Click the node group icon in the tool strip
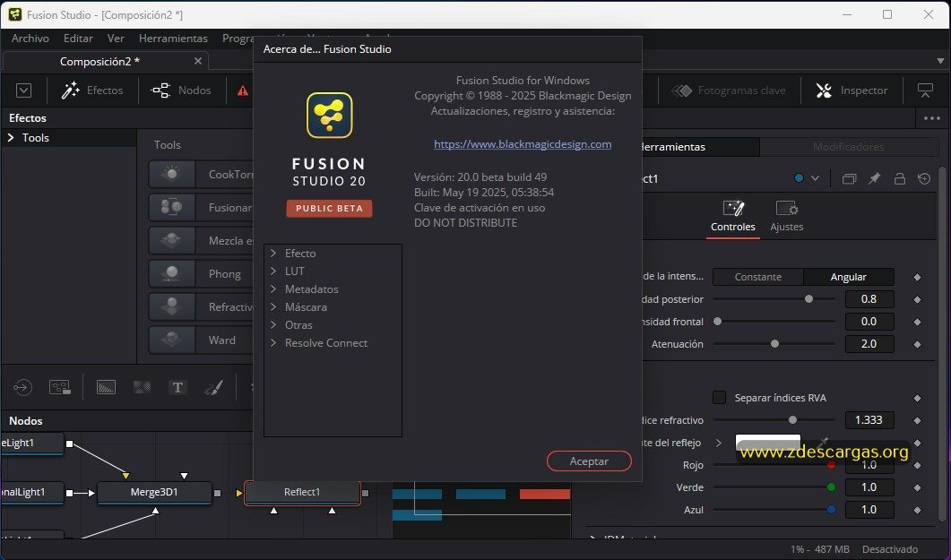The image size is (951, 560). coord(59,387)
